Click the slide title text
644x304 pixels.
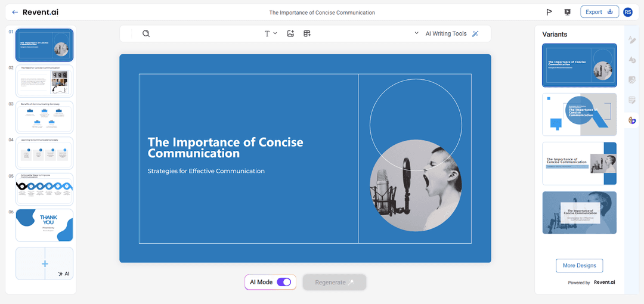[225, 148]
